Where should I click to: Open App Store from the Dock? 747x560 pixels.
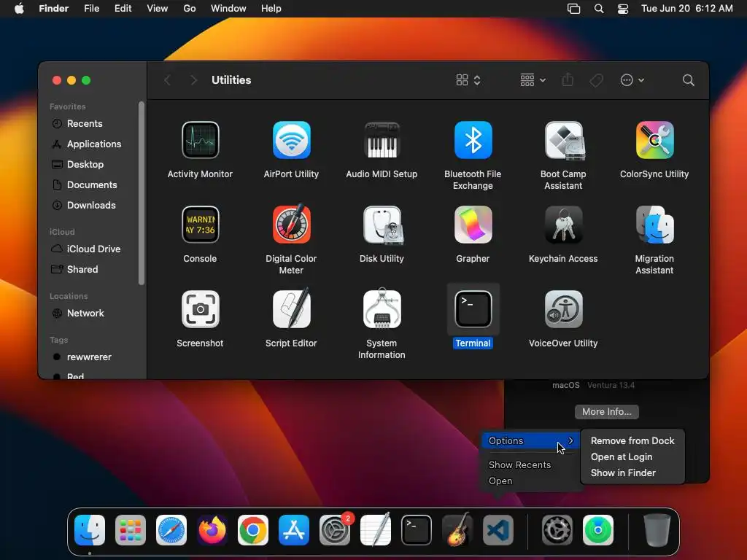[294, 529]
